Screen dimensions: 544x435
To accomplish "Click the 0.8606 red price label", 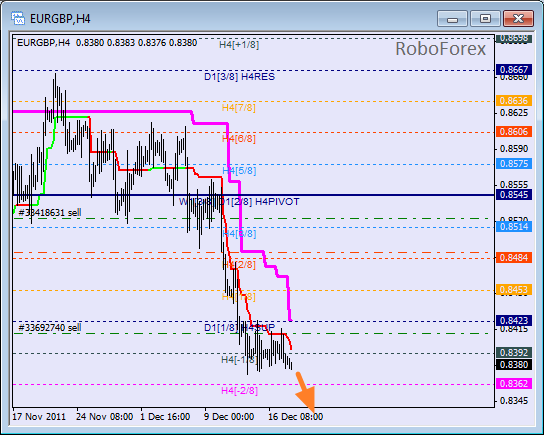I will tap(514, 131).
